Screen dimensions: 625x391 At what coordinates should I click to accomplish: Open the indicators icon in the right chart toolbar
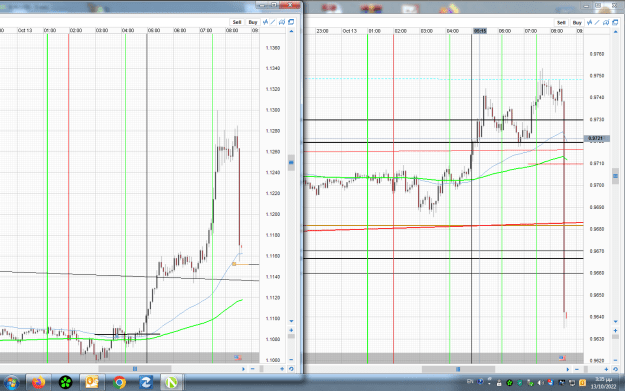[x=590, y=23]
